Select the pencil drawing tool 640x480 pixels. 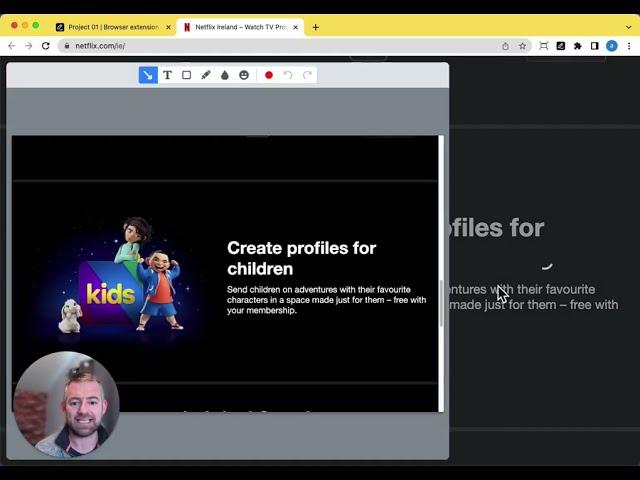tap(206, 75)
